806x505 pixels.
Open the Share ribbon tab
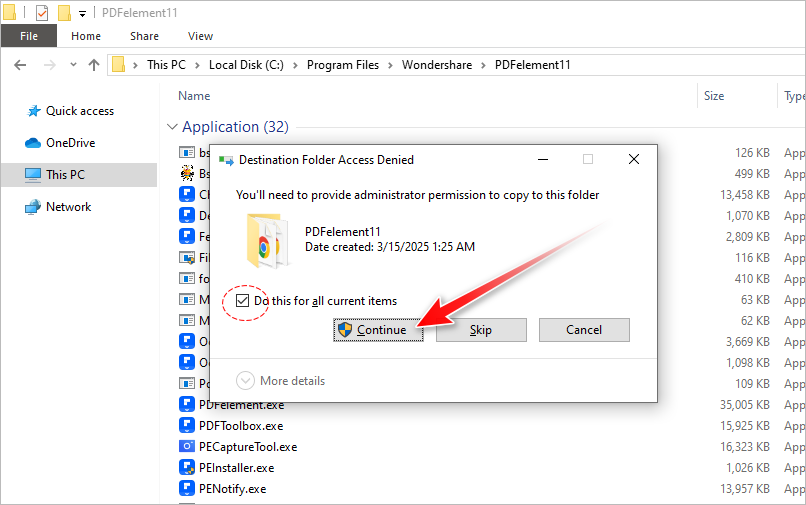tap(144, 36)
